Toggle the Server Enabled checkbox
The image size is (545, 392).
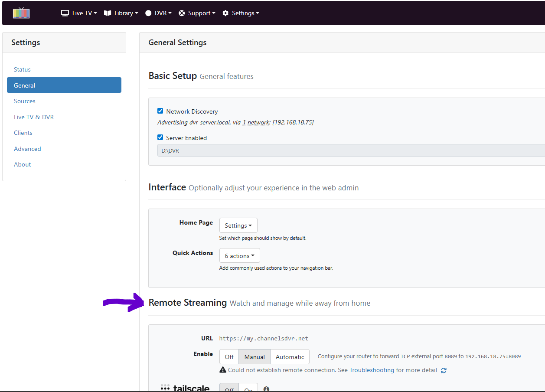point(160,137)
